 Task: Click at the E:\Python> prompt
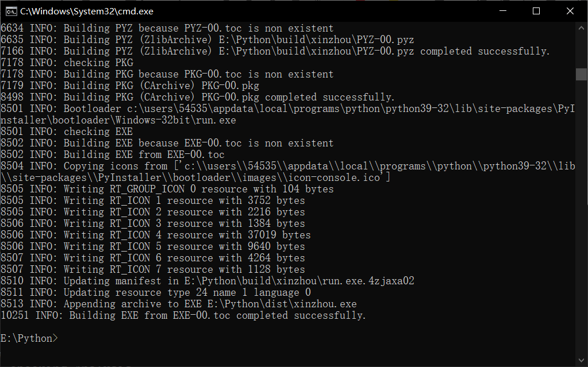29,338
